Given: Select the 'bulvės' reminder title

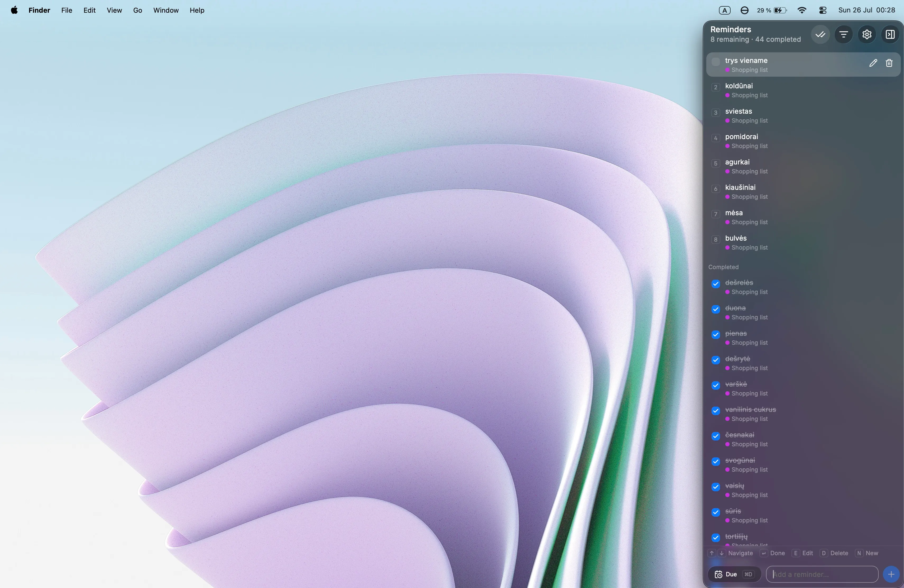Looking at the screenshot, I should tap(735, 238).
